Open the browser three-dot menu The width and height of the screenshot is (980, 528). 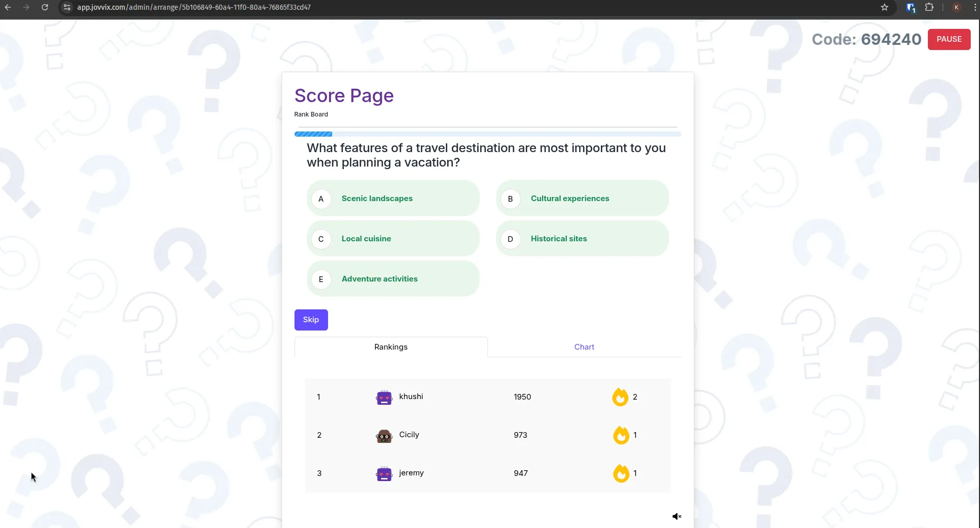pos(974,7)
